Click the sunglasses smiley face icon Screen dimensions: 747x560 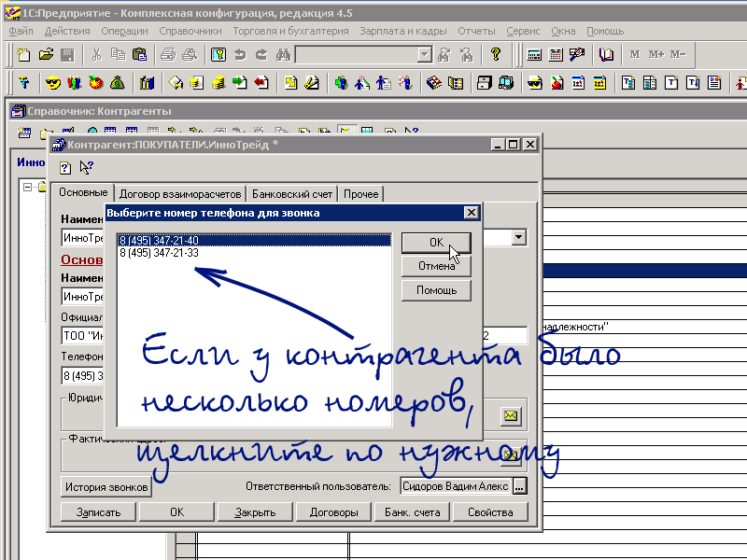click(x=53, y=83)
